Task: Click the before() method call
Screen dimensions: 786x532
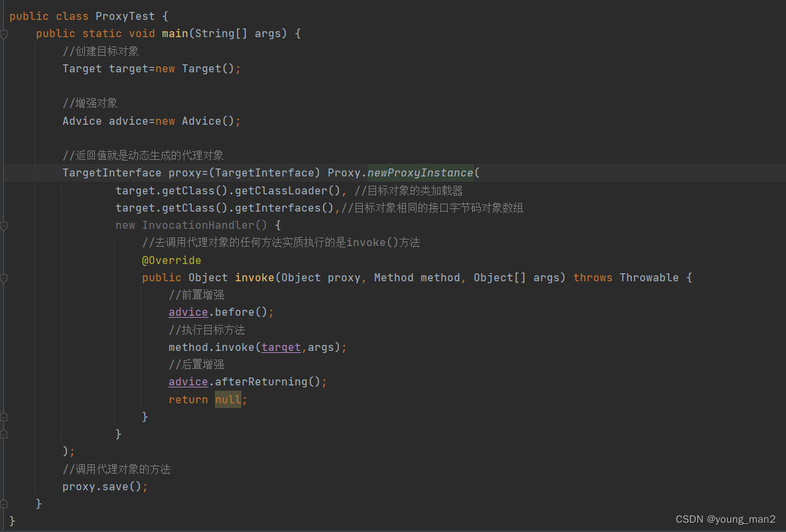Action: coord(241,312)
